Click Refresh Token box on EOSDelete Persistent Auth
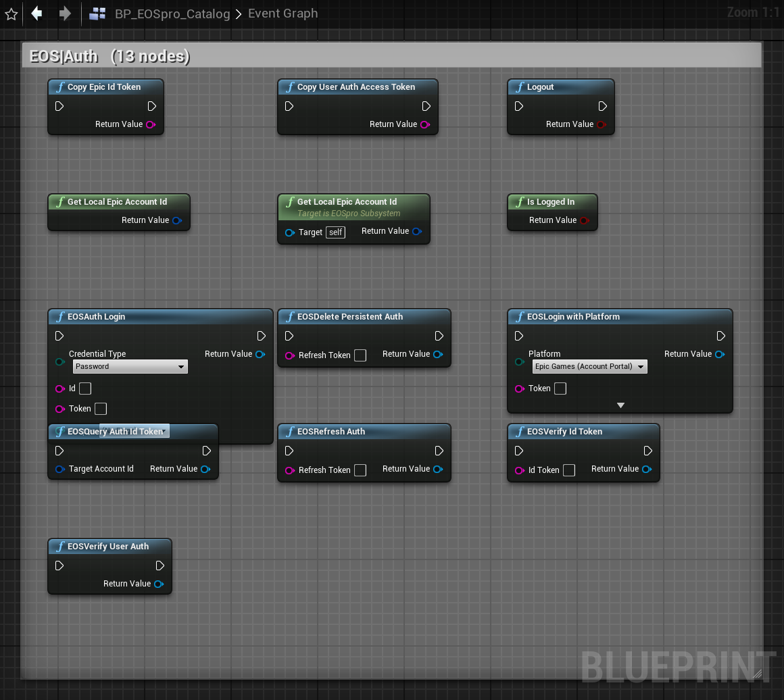 point(360,355)
